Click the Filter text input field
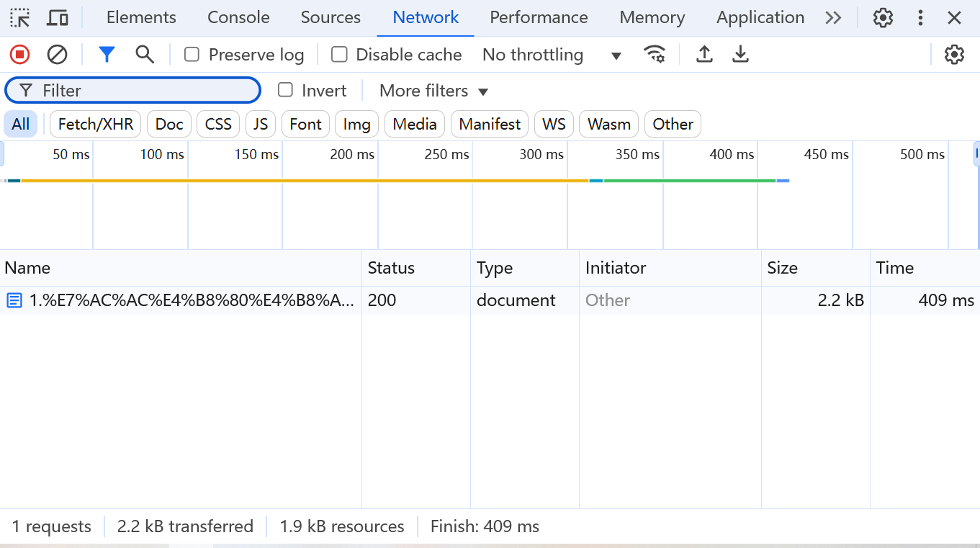Image resolution: width=980 pixels, height=548 pixels. [x=144, y=90]
